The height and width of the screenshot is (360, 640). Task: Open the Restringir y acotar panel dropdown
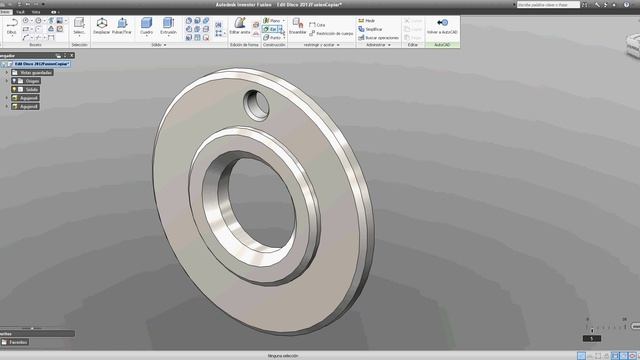(x=338, y=45)
